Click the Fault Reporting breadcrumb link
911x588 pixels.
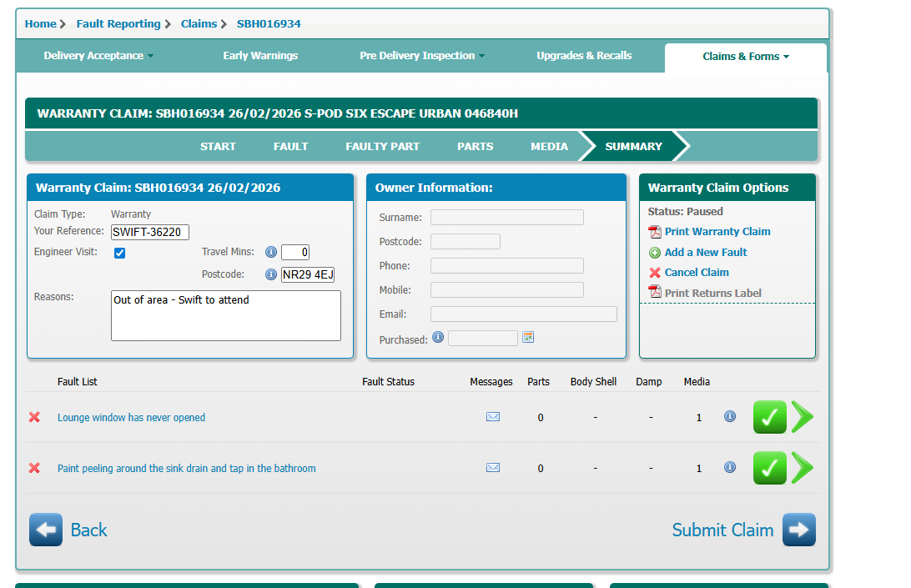118,23
